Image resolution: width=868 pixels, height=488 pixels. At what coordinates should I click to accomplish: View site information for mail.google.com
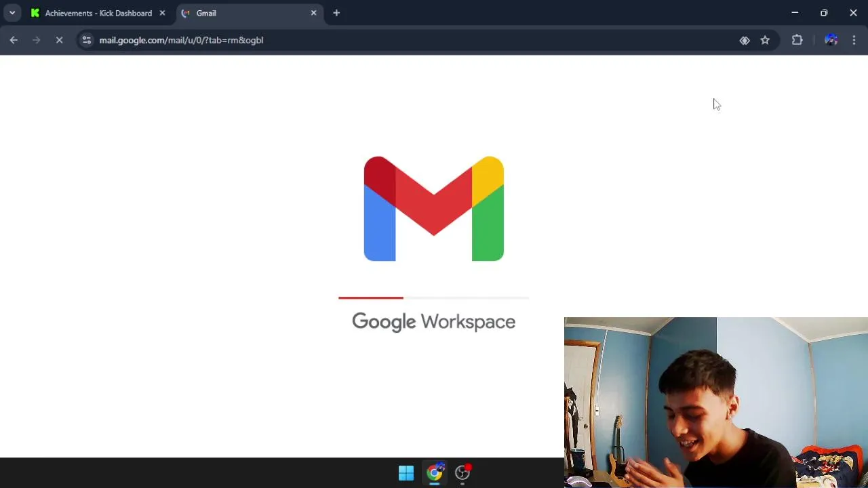[86, 40]
